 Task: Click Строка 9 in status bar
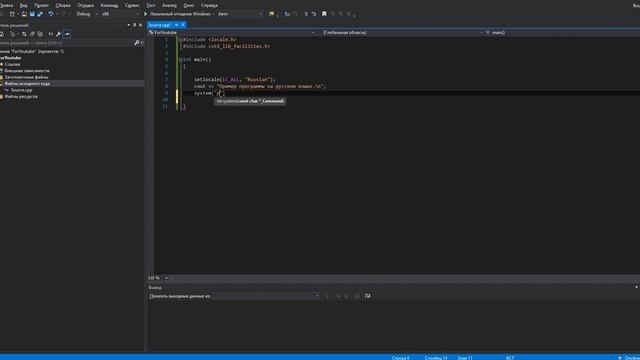pyautogui.click(x=400, y=358)
